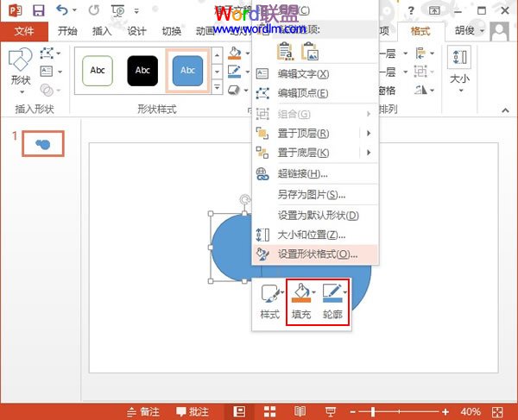Click the Align objects icon in ribbon

(x=420, y=53)
